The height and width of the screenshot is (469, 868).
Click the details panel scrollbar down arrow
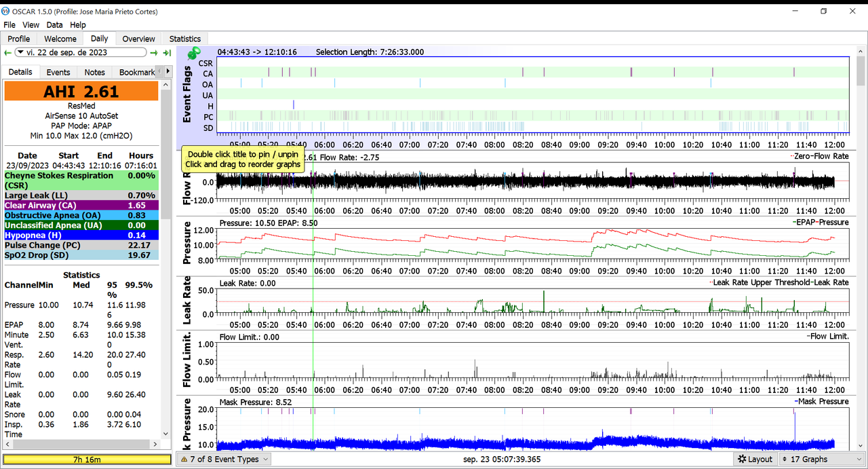click(166, 434)
